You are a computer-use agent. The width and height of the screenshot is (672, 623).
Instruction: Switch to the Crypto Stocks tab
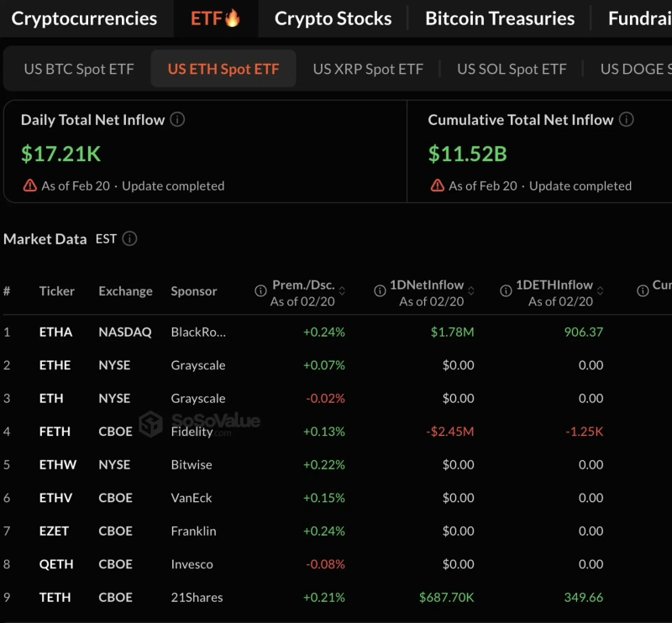[333, 18]
